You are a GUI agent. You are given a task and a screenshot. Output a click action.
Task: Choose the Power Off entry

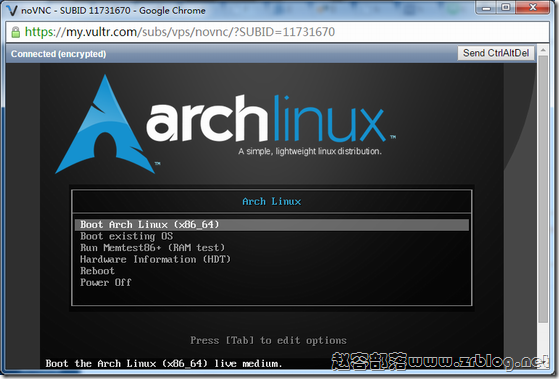(x=106, y=282)
